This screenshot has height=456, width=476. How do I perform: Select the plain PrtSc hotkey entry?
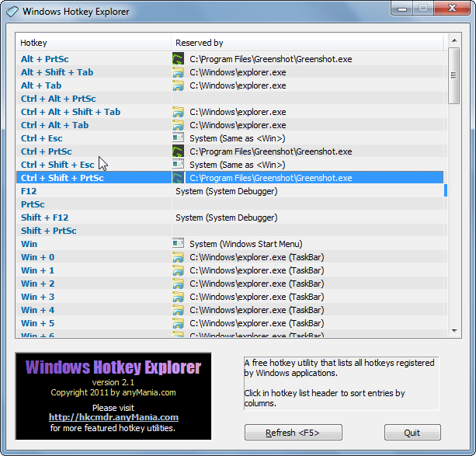coord(33,204)
